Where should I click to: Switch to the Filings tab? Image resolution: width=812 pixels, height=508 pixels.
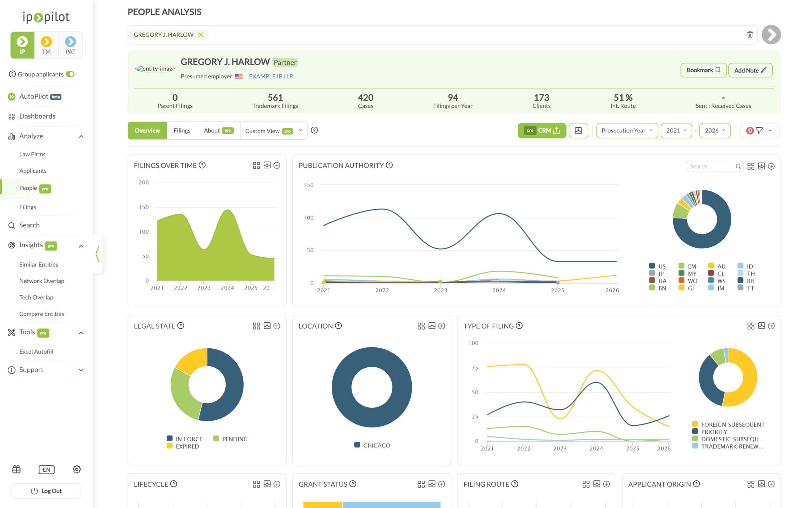click(182, 130)
